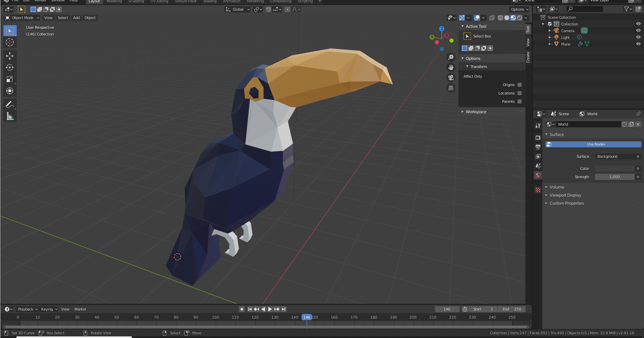Switch to the View sidebar tab

528,42
